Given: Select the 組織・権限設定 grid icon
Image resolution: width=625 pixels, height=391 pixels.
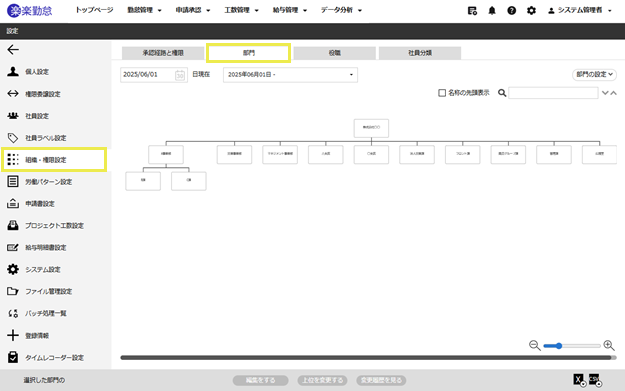Looking at the screenshot, I should pos(13,159).
